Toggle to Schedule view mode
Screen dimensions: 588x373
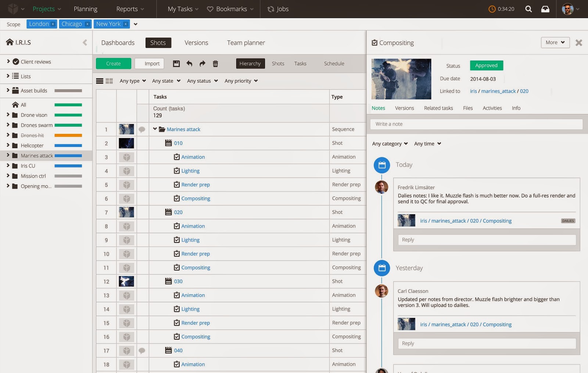pyautogui.click(x=333, y=63)
